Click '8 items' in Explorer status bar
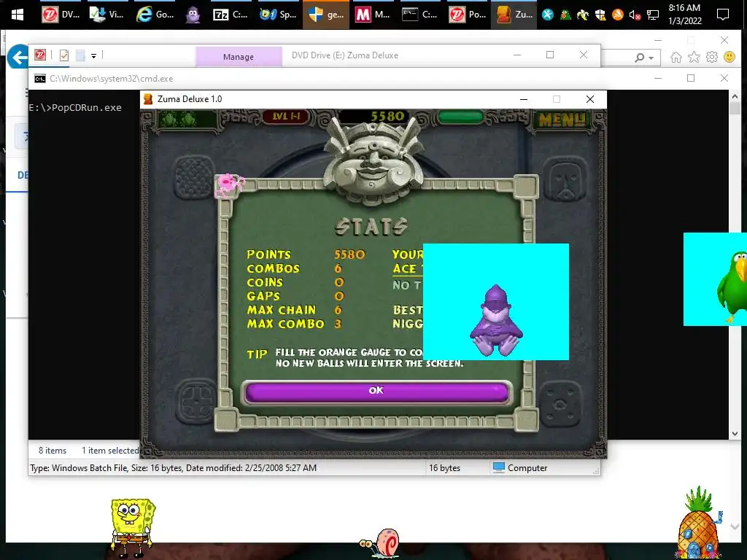Viewport: 747px width, 560px height. click(53, 451)
